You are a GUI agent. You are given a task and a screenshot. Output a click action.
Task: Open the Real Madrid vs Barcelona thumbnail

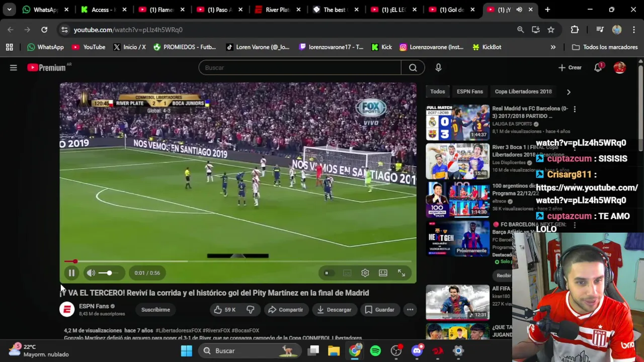click(457, 122)
